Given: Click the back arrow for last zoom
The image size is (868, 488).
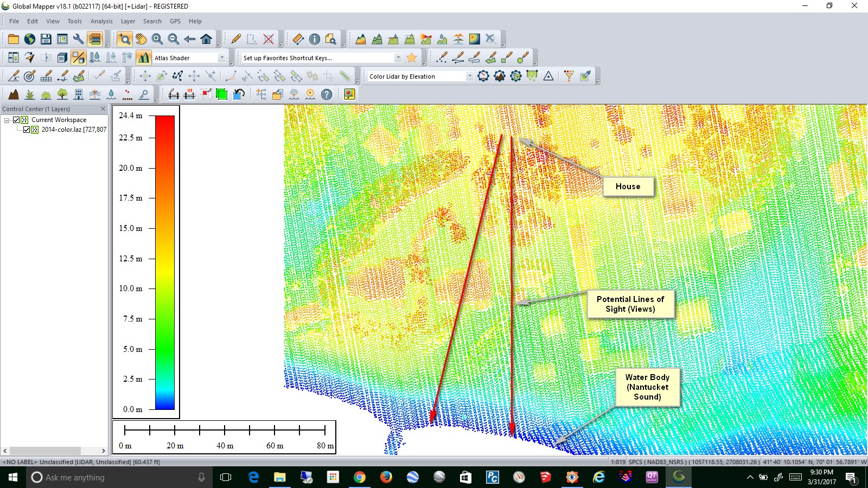Looking at the screenshot, I should coord(190,39).
